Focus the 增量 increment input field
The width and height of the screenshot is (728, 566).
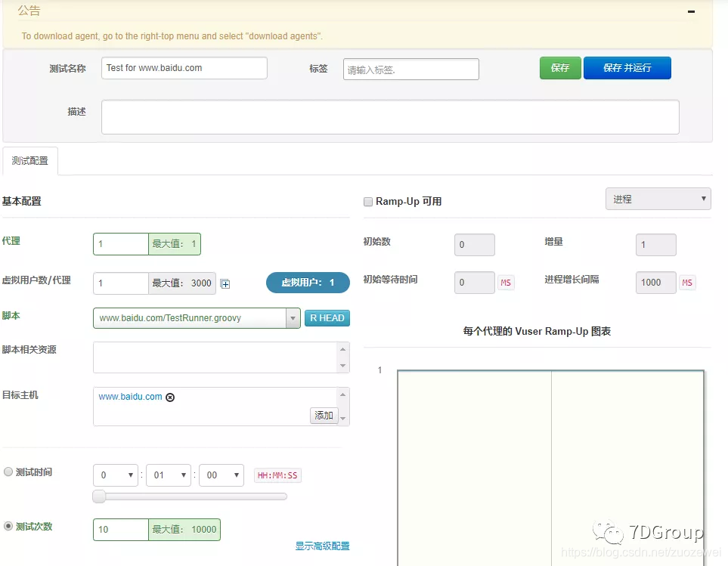(x=656, y=245)
